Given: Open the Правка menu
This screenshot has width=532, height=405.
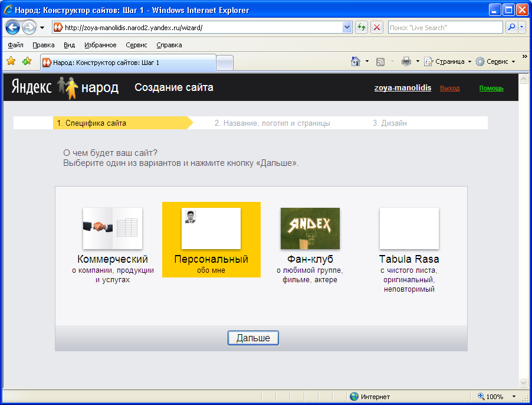Looking at the screenshot, I should [x=44, y=45].
